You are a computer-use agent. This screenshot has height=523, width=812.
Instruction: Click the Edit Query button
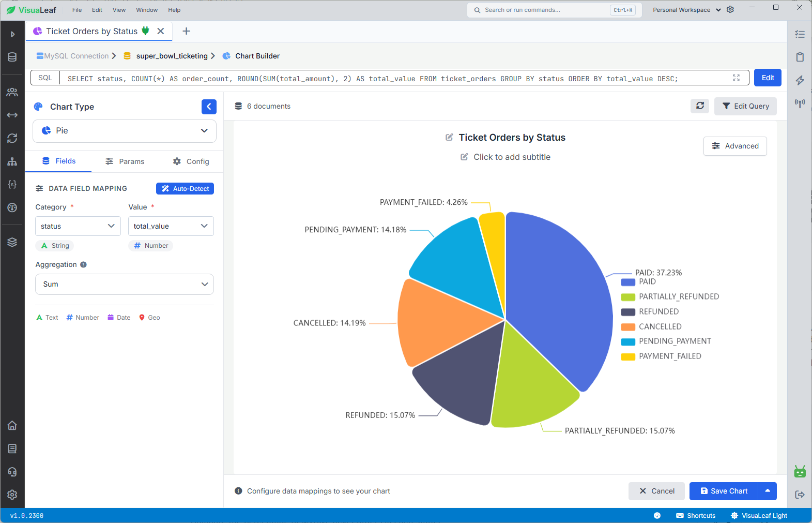tap(745, 106)
